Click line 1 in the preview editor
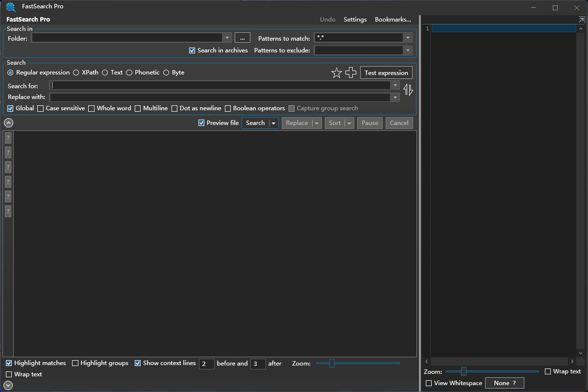The image size is (588, 392). tap(504, 28)
